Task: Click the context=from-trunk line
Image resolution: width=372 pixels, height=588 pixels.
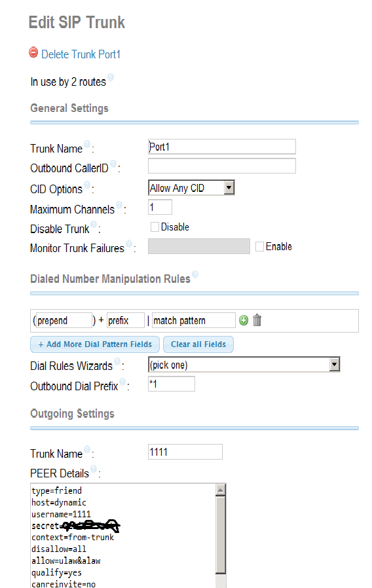Action: click(73, 538)
